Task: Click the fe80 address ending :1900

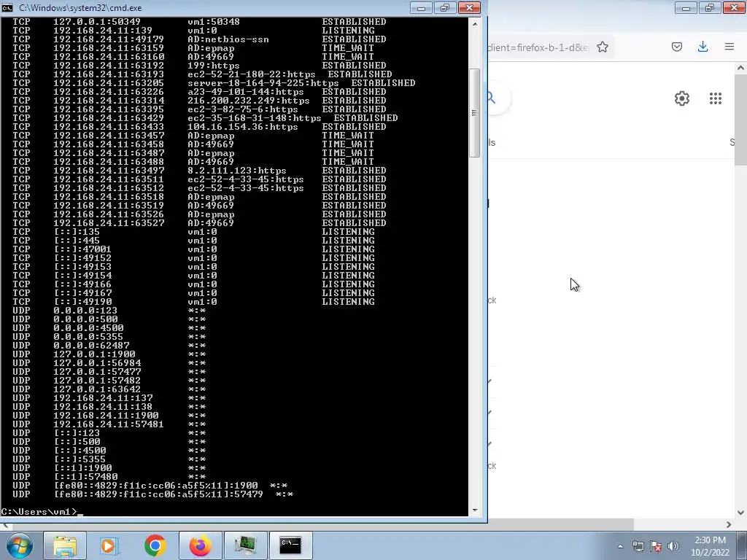Action: pos(155,486)
